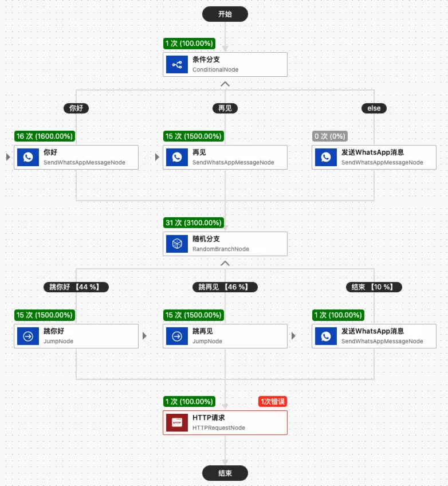Open the 1次错误 error badge
Viewport: 448px width, 486px height.
273,402
